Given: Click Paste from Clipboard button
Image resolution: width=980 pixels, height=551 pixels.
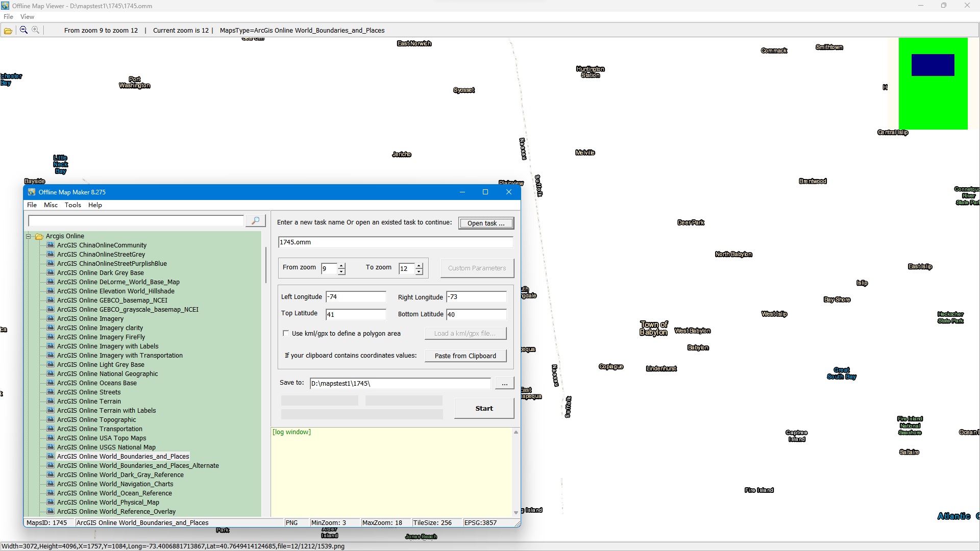Looking at the screenshot, I should pos(465,356).
